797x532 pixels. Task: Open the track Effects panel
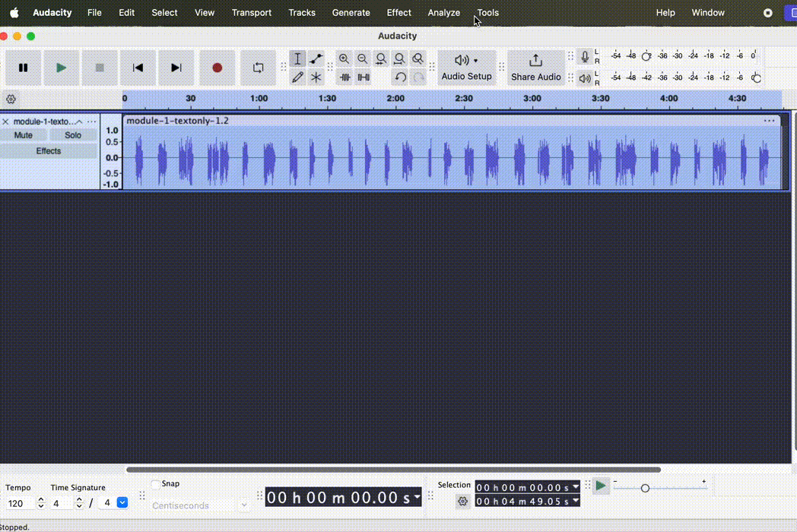tap(48, 151)
